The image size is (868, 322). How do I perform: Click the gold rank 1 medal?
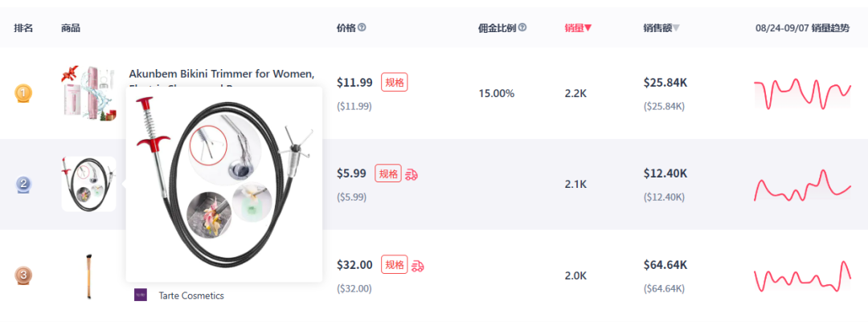pyautogui.click(x=23, y=93)
